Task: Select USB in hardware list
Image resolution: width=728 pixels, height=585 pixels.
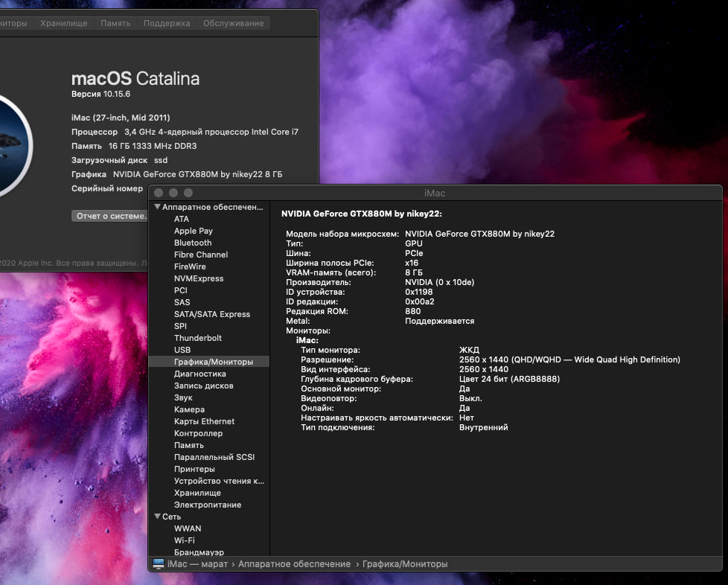Action: (182, 350)
